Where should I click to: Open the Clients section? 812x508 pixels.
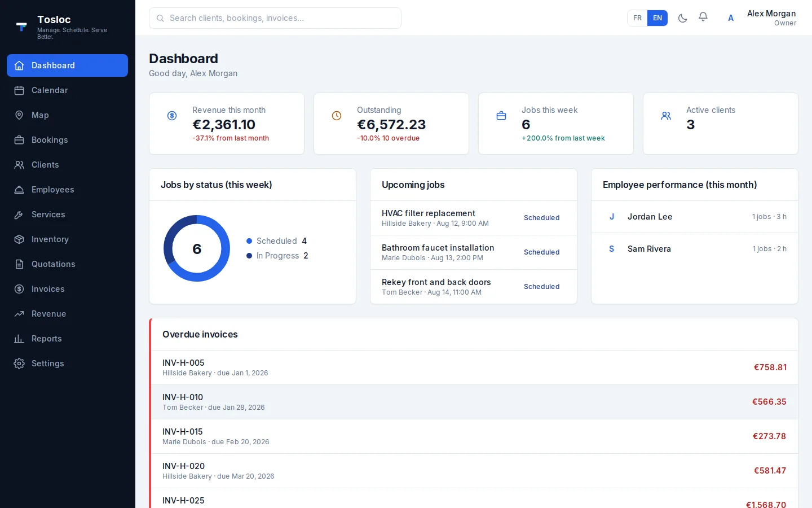pyautogui.click(x=67, y=165)
